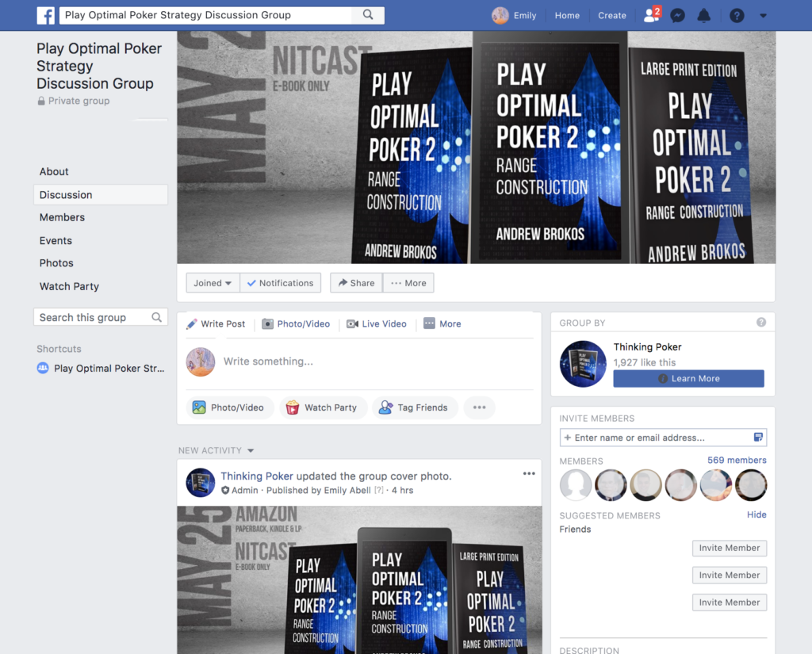Click the More composer options icon
Image resolution: width=812 pixels, height=654 pixels.
pyautogui.click(x=429, y=323)
